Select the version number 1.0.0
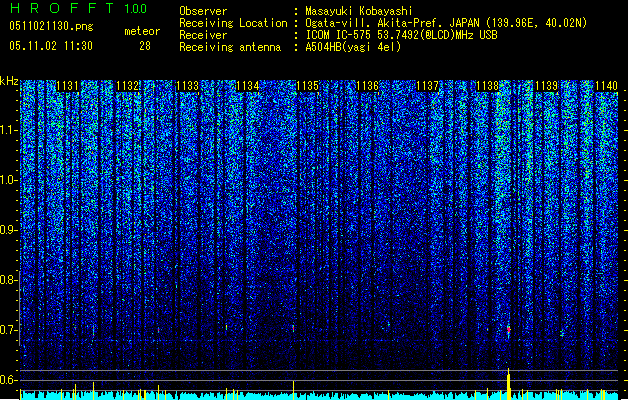 (x=135, y=9)
